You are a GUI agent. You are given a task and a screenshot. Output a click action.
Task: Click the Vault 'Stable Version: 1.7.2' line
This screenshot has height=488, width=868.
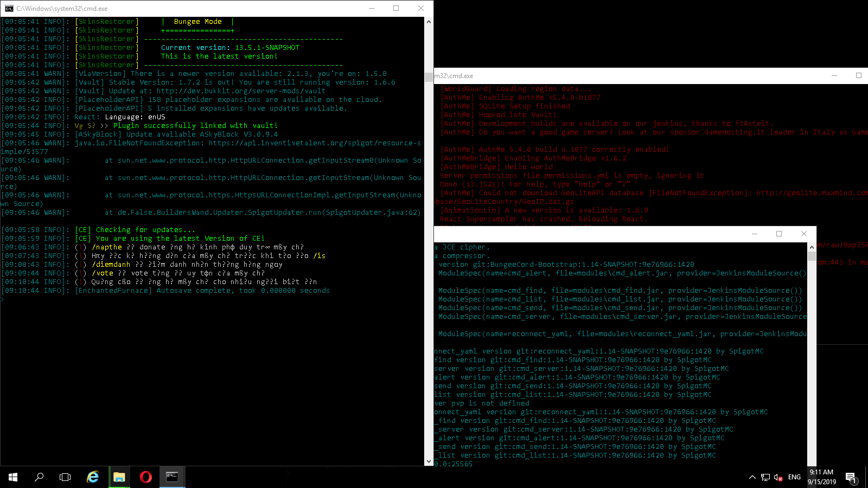click(x=198, y=82)
